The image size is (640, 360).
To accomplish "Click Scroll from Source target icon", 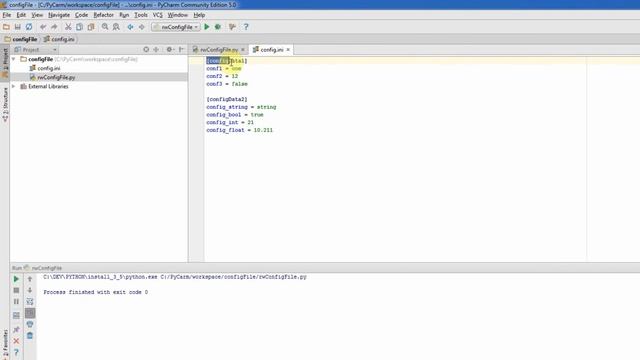I will tap(146, 49).
